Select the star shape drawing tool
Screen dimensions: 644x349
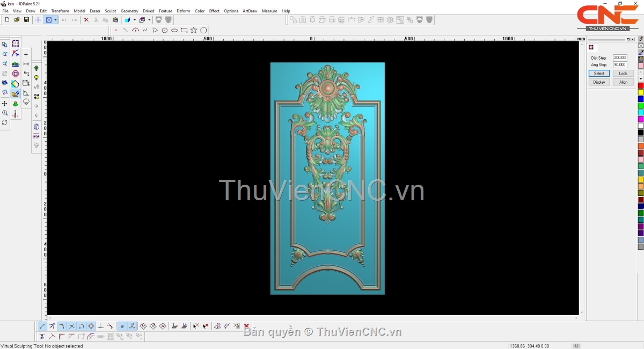194,30
